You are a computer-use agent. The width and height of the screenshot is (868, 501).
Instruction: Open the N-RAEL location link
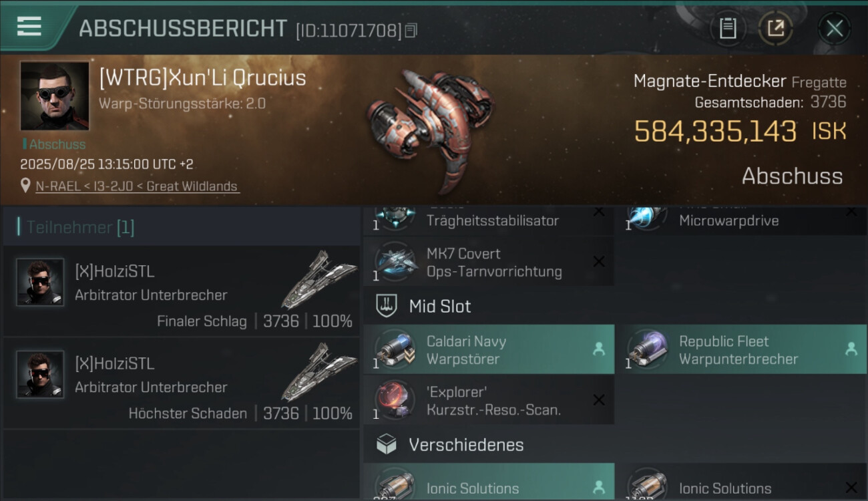(137, 186)
